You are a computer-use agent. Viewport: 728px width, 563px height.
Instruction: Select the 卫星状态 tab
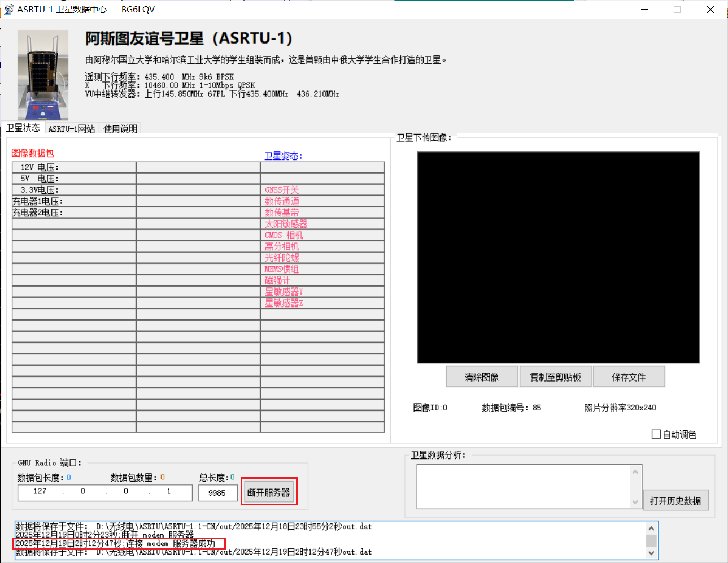[23, 128]
